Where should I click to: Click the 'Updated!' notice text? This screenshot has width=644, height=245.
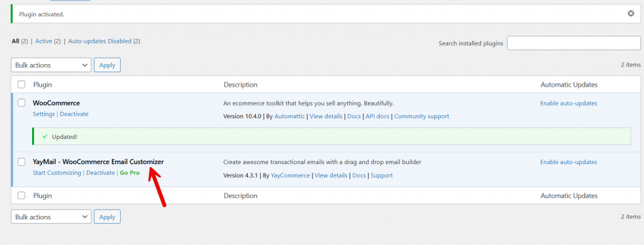[x=65, y=137]
